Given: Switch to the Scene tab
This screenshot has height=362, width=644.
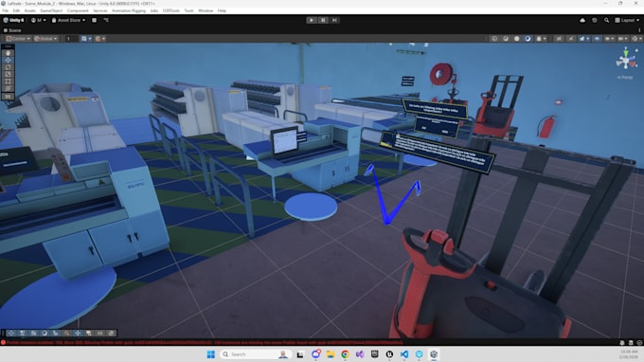Looking at the screenshot, I should (x=12, y=30).
